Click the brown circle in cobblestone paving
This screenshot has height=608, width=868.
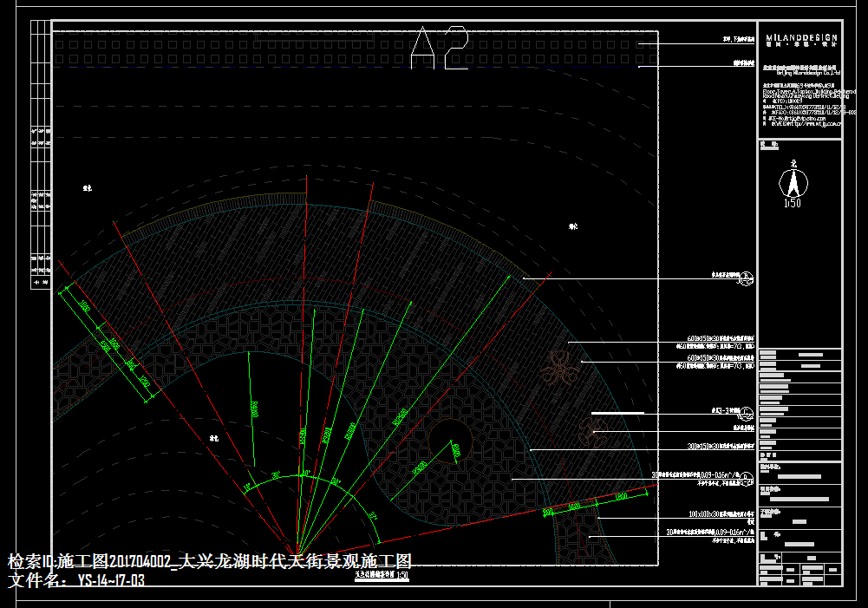coord(450,441)
